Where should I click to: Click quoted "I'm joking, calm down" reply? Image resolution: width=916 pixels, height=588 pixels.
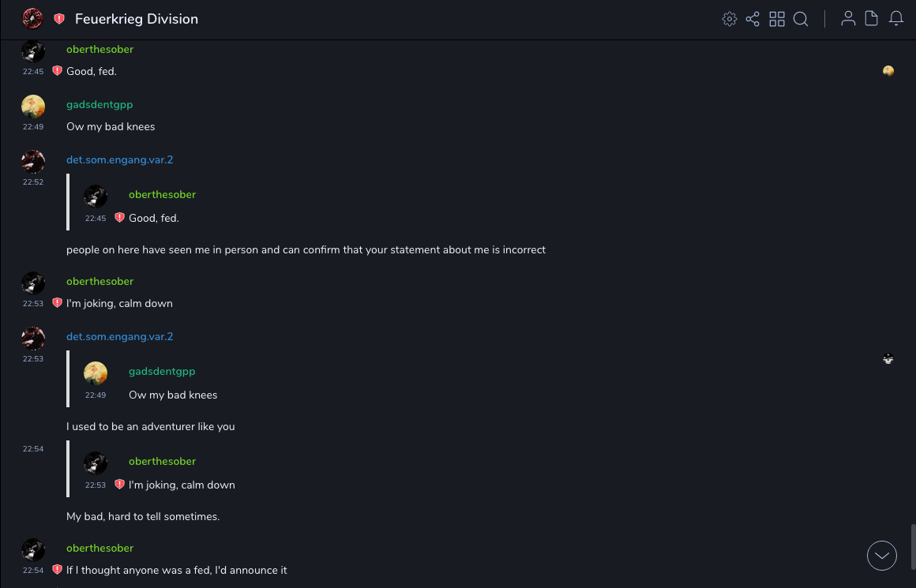coord(182,485)
